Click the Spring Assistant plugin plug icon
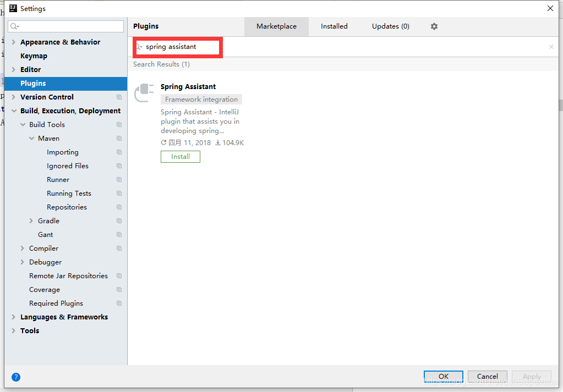563x392 pixels. pos(144,92)
